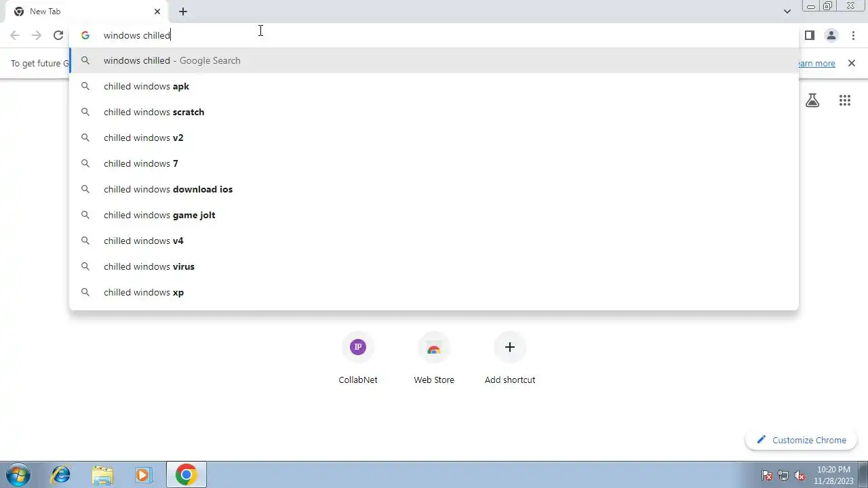Image resolution: width=868 pixels, height=488 pixels.
Task: Dismiss the info bar with X
Action: (x=852, y=63)
